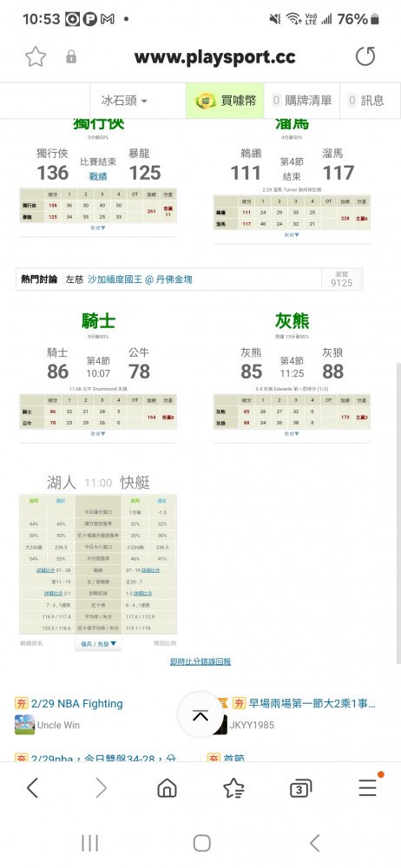Open Uncle Win's avatar picture
Image resolution: width=401 pixels, height=868 pixels.
coord(24,725)
